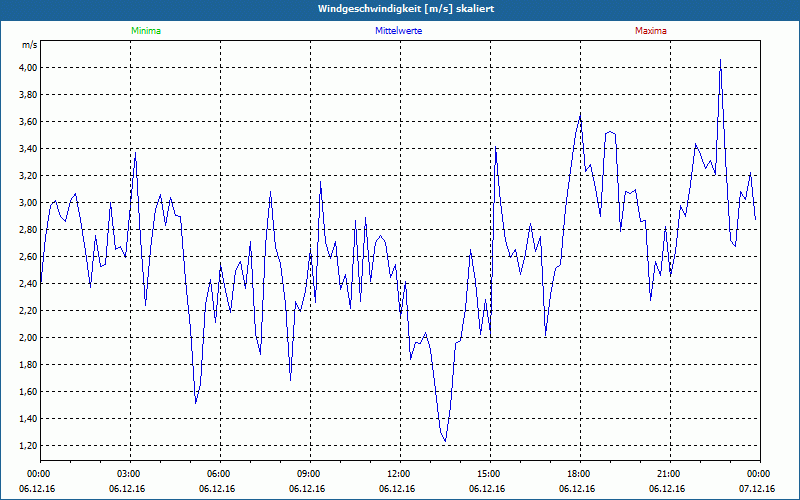This screenshot has height=500, width=800.
Task: Click the 3,80 y-axis value
Action: click(29, 95)
